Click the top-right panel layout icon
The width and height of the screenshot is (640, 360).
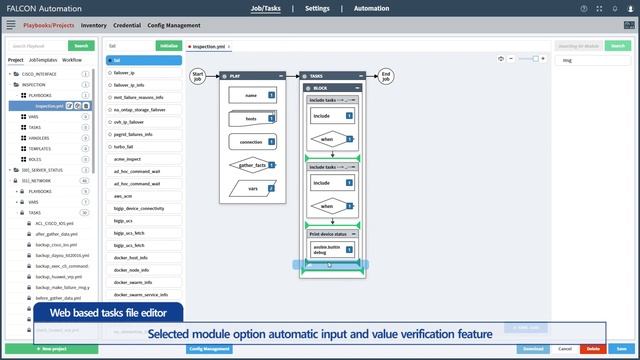click(x=629, y=25)
